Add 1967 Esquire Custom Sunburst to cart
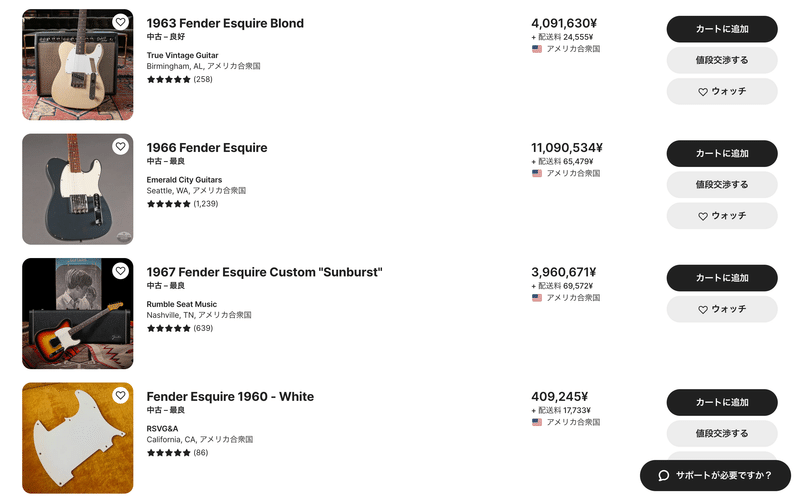 [x=722, y=278]
